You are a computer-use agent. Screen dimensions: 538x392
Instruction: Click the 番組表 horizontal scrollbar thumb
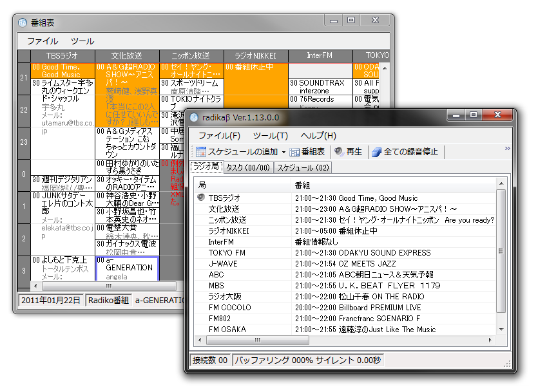click(x=109, y=286)
